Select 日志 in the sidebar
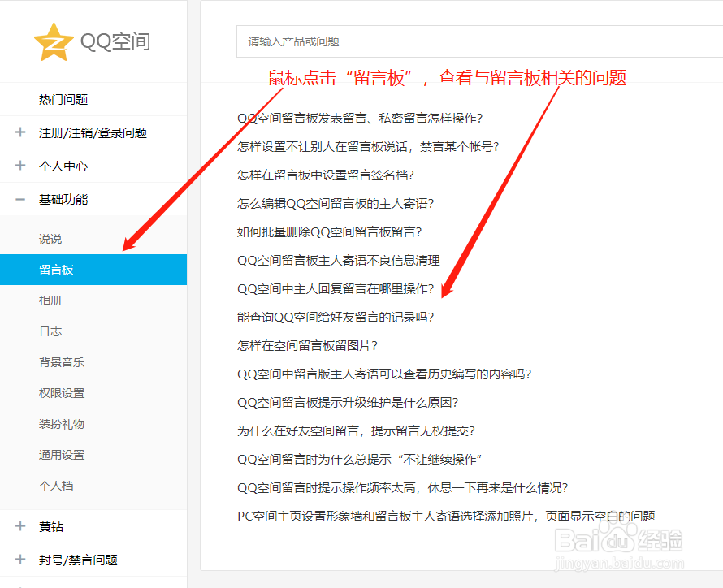723x588 pixels. click(50, 331)
